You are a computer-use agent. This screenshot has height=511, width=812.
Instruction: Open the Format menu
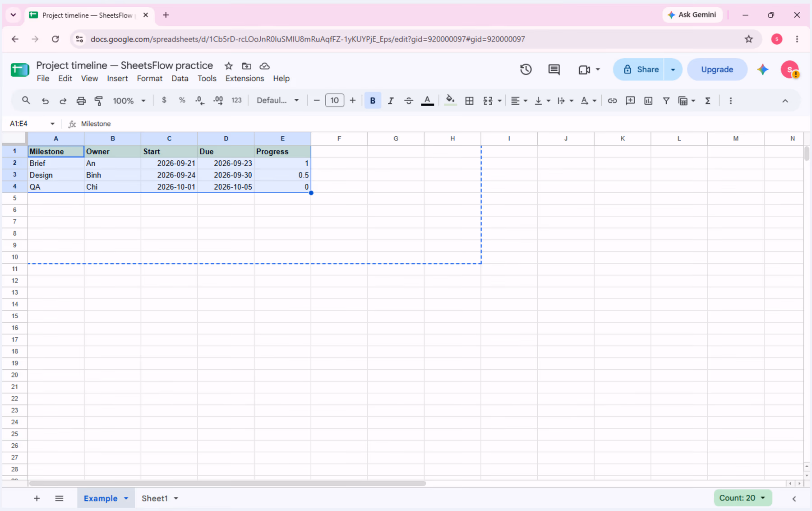[x=149, y=79]
